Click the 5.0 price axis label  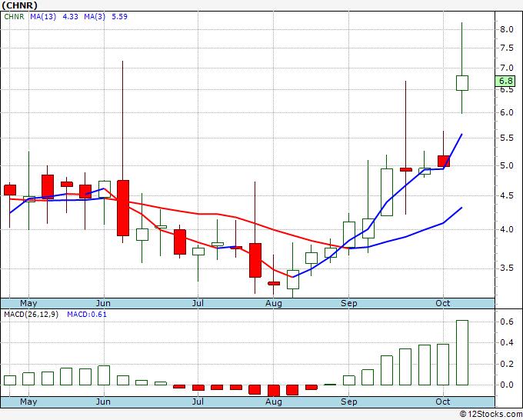pyautogui.click(x=506, y=165)
